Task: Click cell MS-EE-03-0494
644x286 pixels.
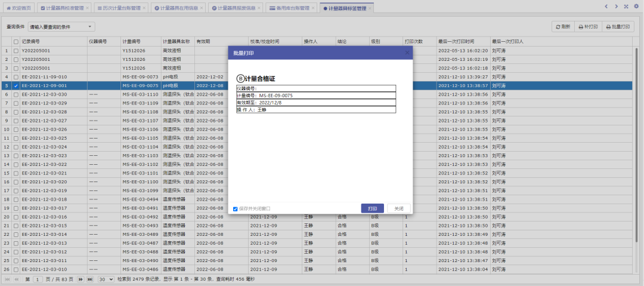Action: click(x=141, y=199)
